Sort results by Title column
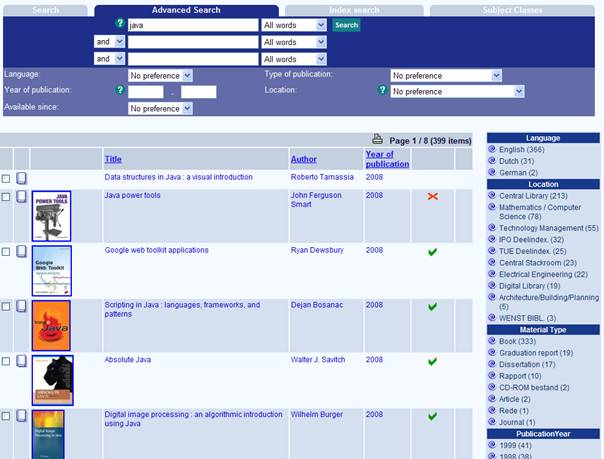 (x=113, y=159)
